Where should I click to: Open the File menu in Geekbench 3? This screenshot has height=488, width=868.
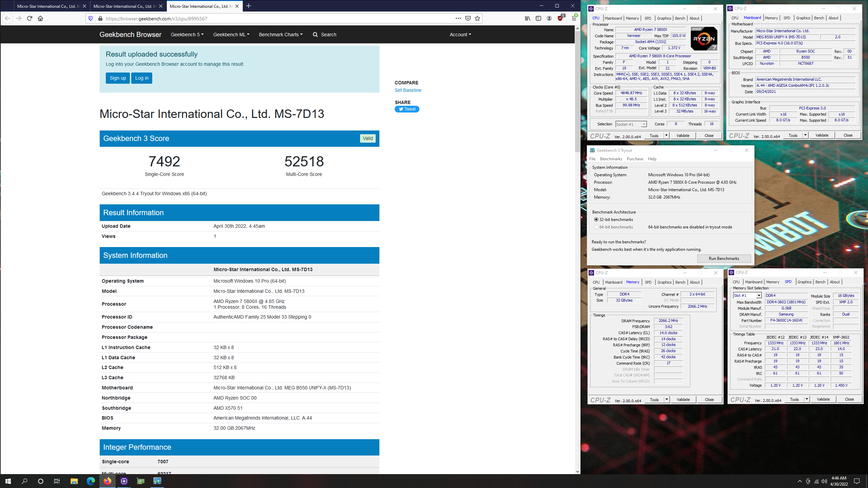tap(592, 159)
